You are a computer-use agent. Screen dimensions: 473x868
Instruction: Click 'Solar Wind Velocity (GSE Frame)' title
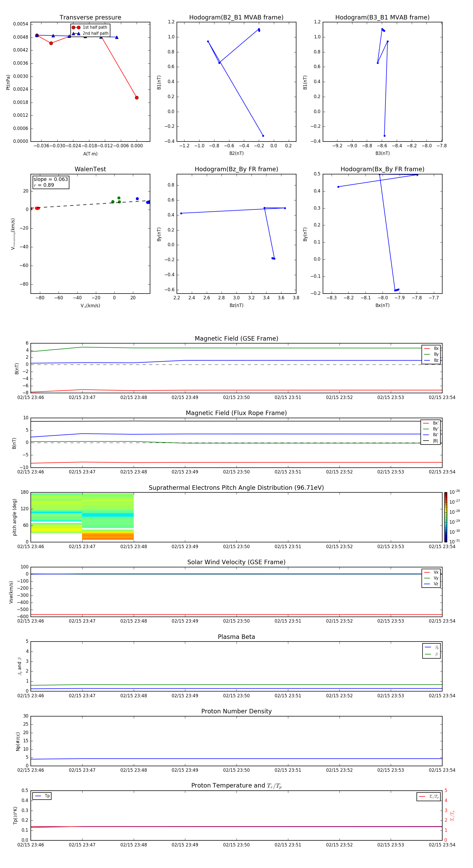coord(236,562)
